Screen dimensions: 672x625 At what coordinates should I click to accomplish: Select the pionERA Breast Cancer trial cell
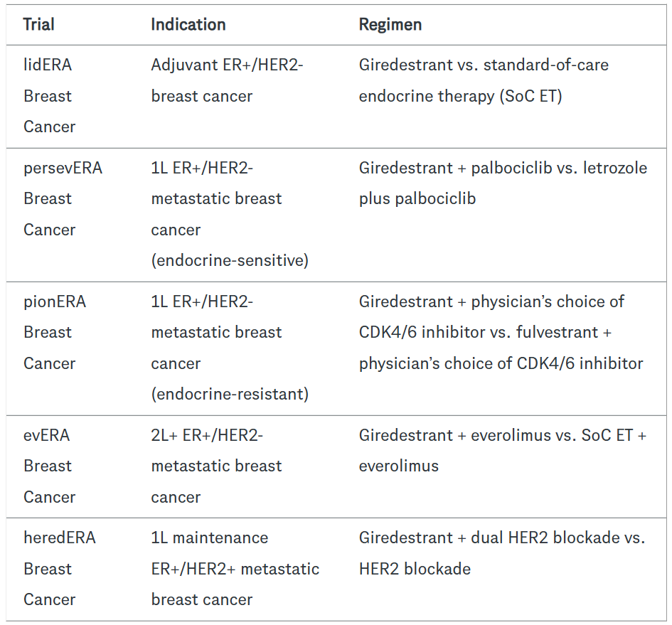(x=55, y=332)
